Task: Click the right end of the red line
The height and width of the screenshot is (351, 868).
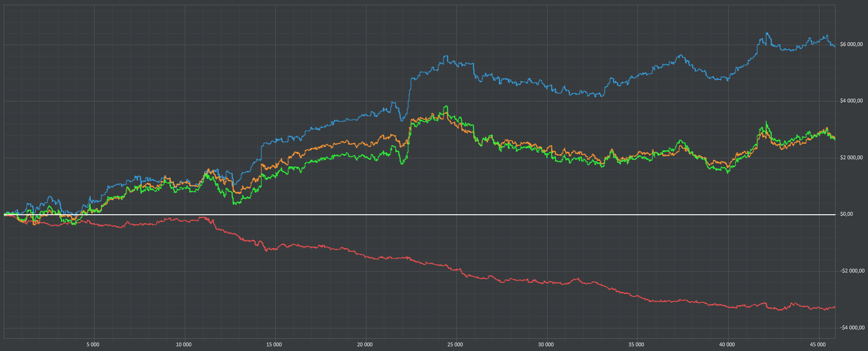Action: click(835, 307)
